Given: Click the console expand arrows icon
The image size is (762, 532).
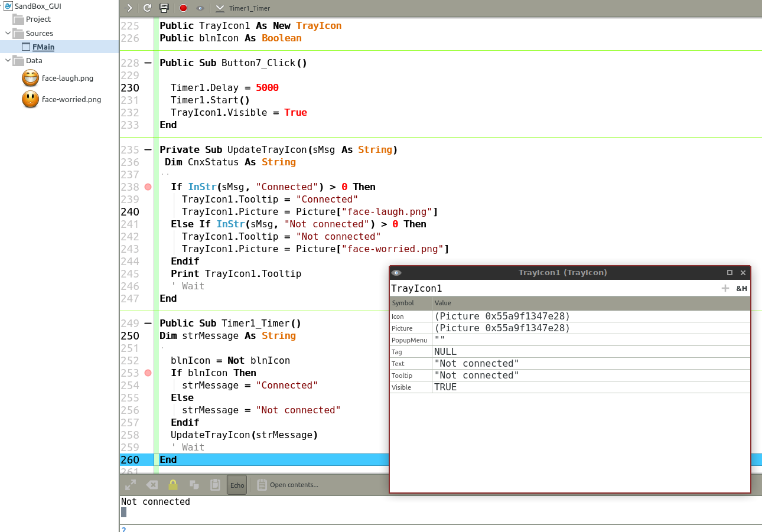Looking at the screenshot, I should coord(131,485).
